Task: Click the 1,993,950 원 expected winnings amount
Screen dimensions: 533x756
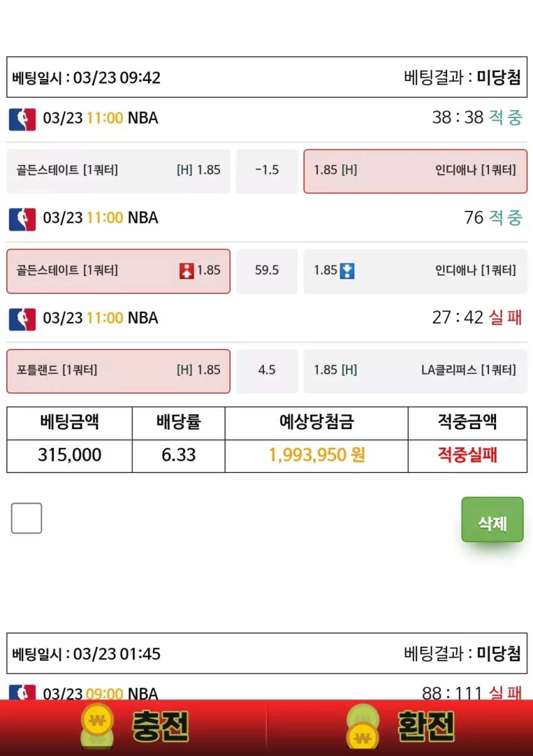Action: [x=317, y=455]
